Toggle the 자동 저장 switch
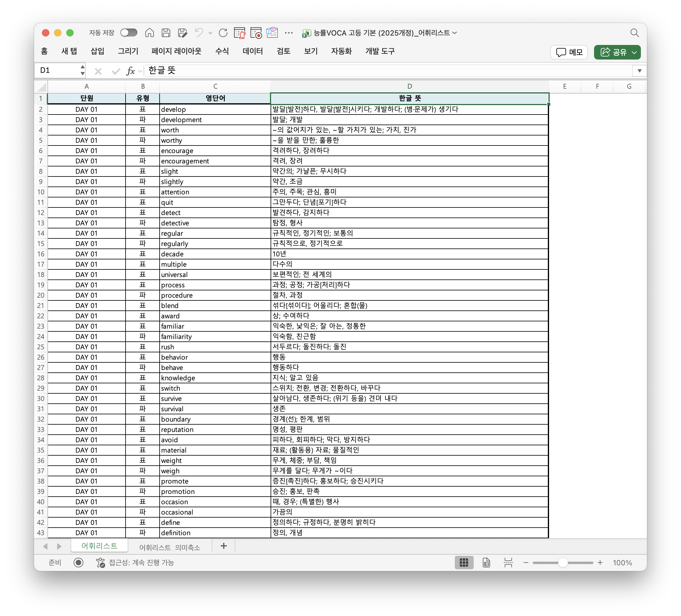Image resolution: width=681 pixels, height=616 pixels. pos(129,33)
